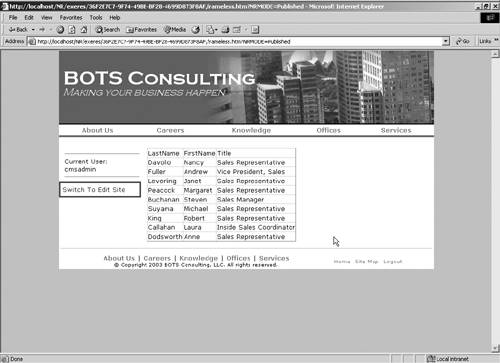Viewport: 500px width, 363px height.
Task: Open the File menu
Action: point(13,18)
